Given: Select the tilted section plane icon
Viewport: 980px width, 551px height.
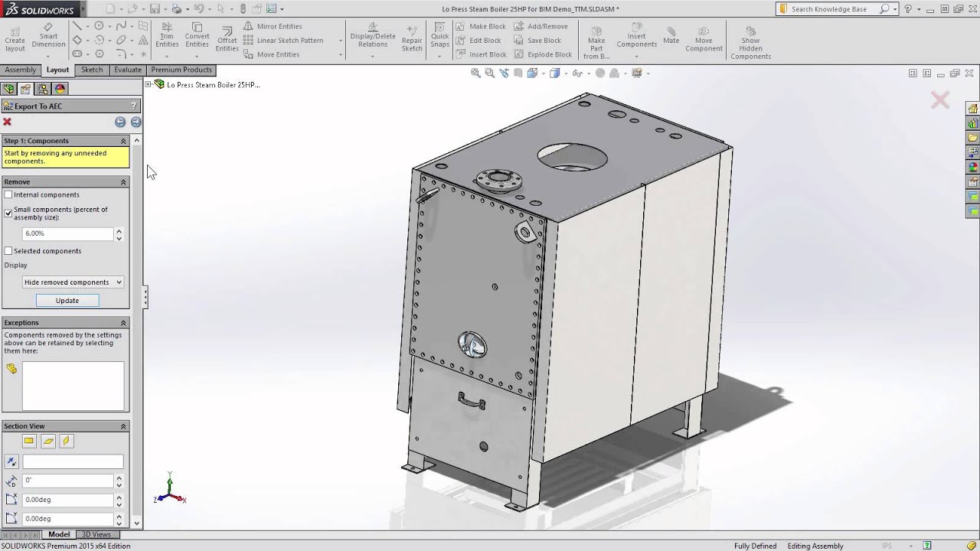Looking at the screenshot, I should (48, 441).
